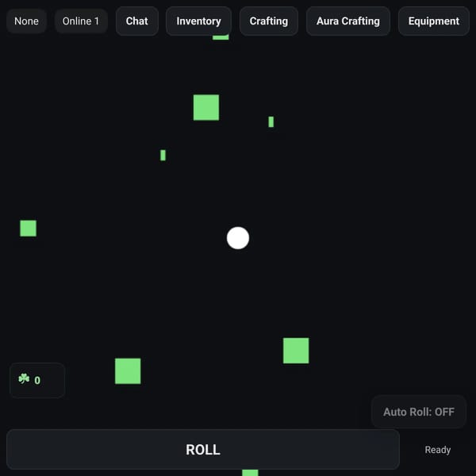Open the Chat panel

pyautogui.click(x=137, y=21)
